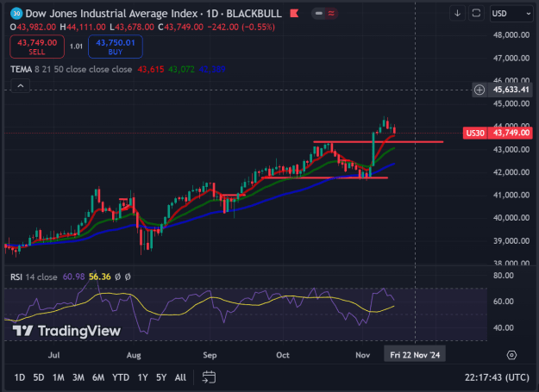Click the 22:17:43 (UTC) timezone clock
Image resolution: width=539 pixels, height=392 pixels.
point(497,377)
